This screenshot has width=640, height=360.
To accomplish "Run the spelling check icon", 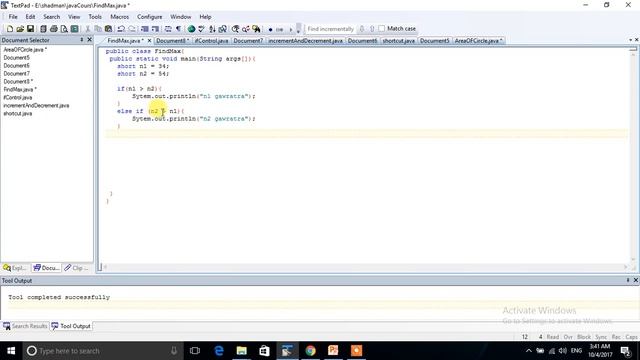I will [201, 29].
